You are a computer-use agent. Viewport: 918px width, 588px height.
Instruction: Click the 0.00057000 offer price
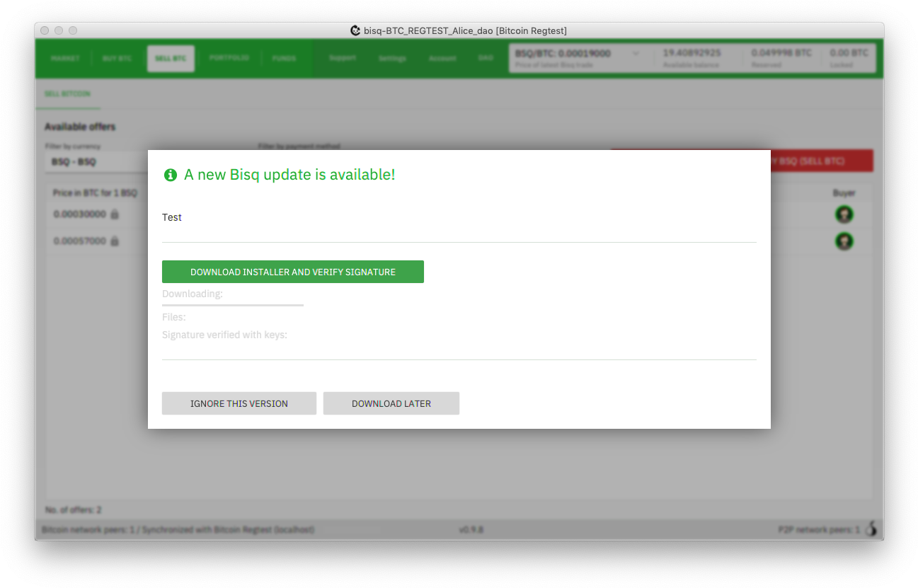[x=80, y=241]
